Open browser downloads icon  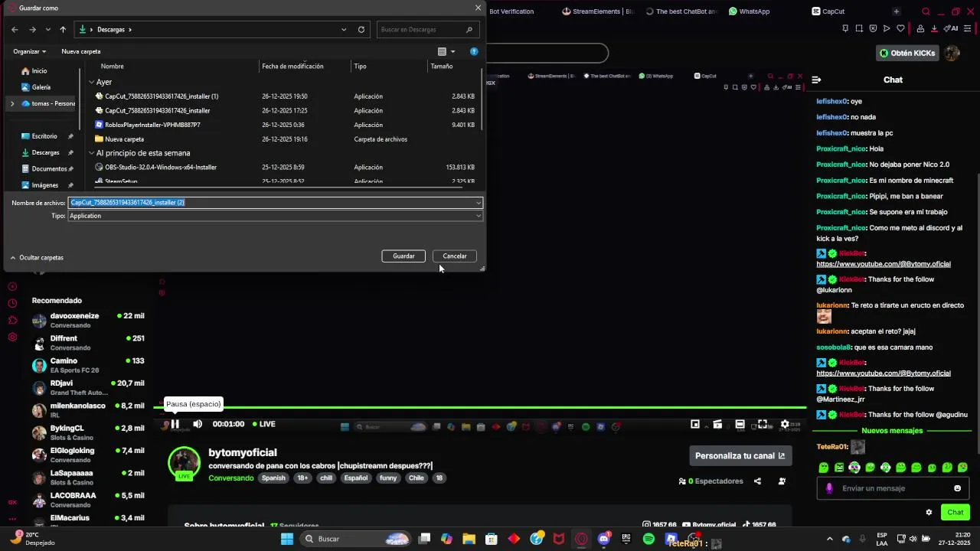[934, 29]
